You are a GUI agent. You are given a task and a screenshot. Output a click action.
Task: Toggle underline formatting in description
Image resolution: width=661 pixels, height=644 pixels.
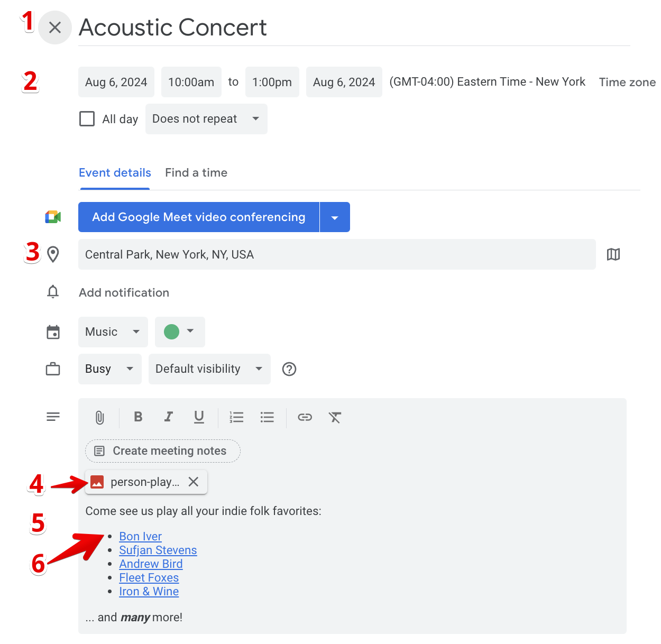(x=199, y=417)
